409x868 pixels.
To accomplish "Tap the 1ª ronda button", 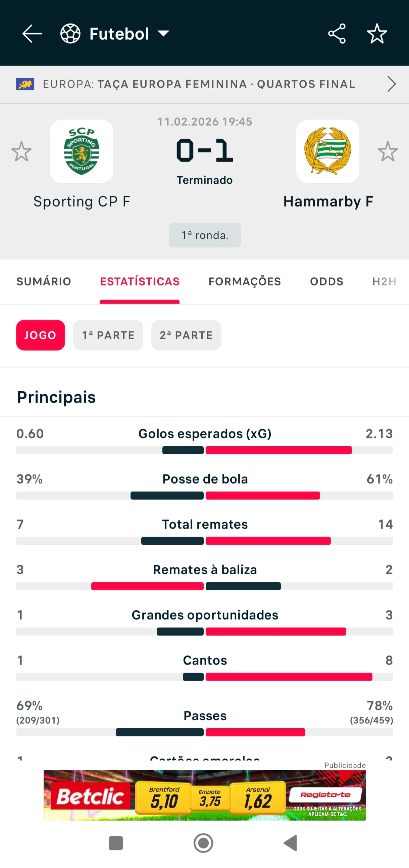I will click(x=205, y=235).
